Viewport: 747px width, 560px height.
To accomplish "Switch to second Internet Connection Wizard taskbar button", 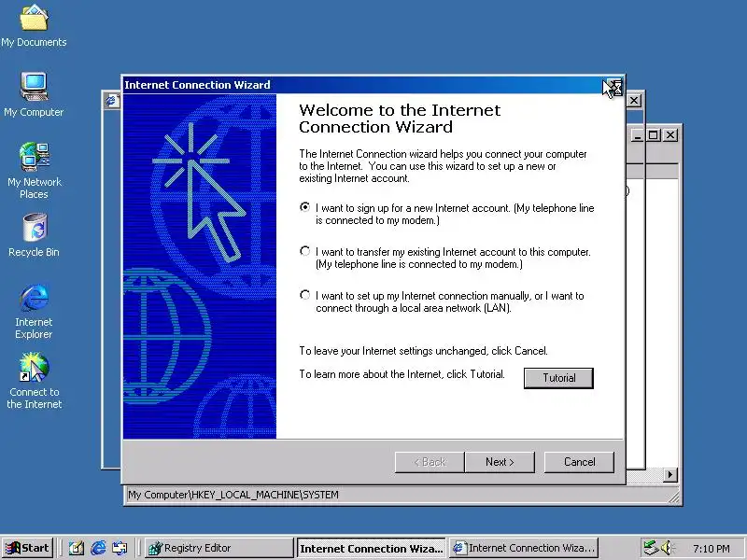I will coord(524,548).
